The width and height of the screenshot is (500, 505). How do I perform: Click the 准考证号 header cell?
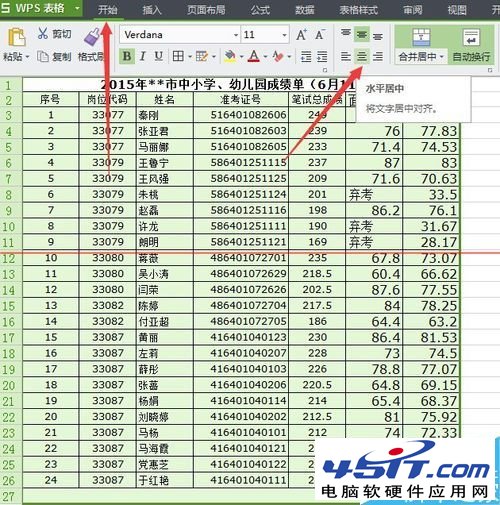[241, 99]
